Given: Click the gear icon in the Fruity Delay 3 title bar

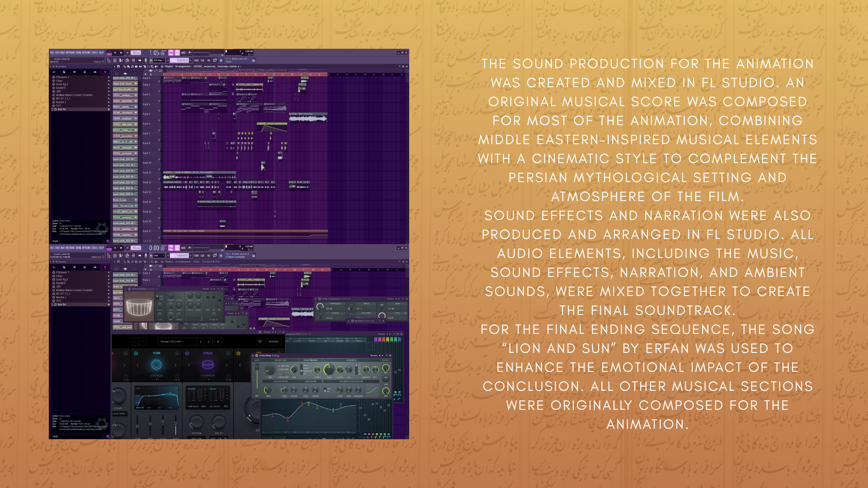Looking at the screenshot, I should (x=257, y=356).
